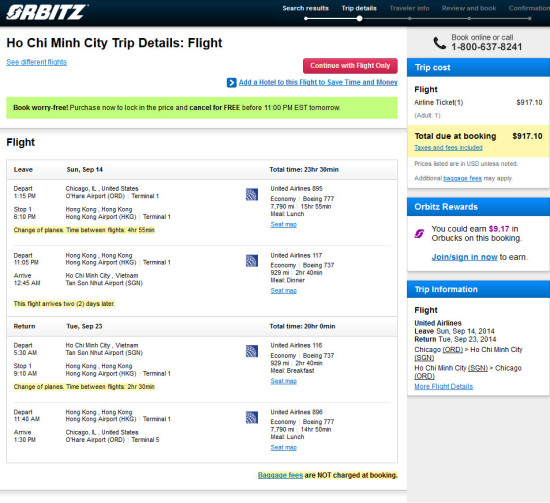Screen dimensions: 550x503
Task: Open Add a Hotel to this Flight link
Action: 318,82
